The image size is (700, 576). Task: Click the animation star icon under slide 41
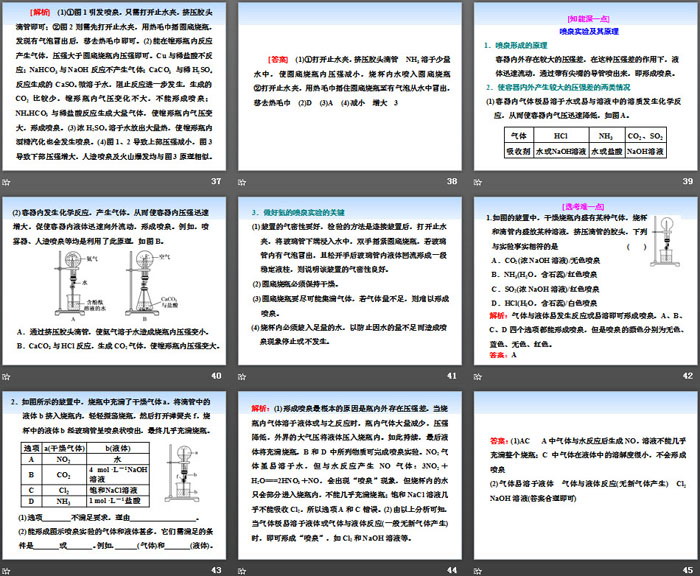point(243,376)
